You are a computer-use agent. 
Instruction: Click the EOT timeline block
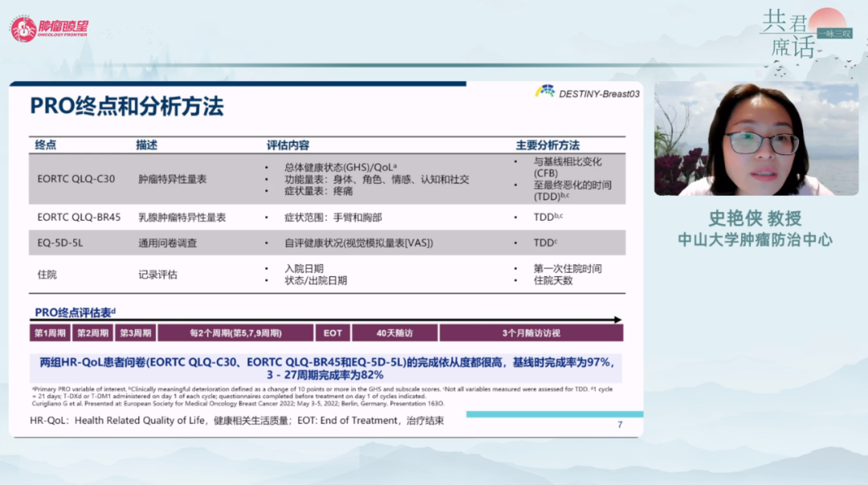tap(333, 332)
